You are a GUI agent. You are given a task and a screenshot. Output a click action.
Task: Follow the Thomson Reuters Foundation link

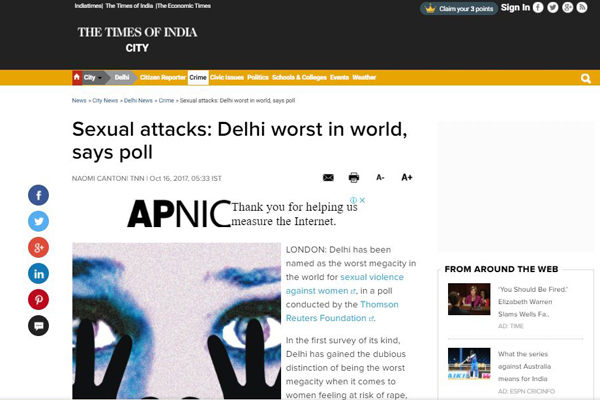coord(342,311)
